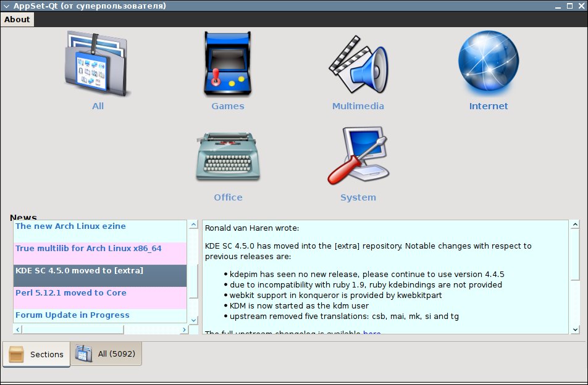Click the 'Ronald van Haren wrote:' line
This screenshot has height=385, width=588.
(252, 228)
